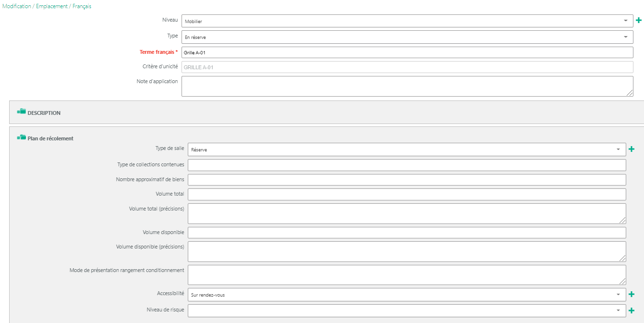Click the Modification / Emplacement / Français breadcrumb

coord(47,6)
